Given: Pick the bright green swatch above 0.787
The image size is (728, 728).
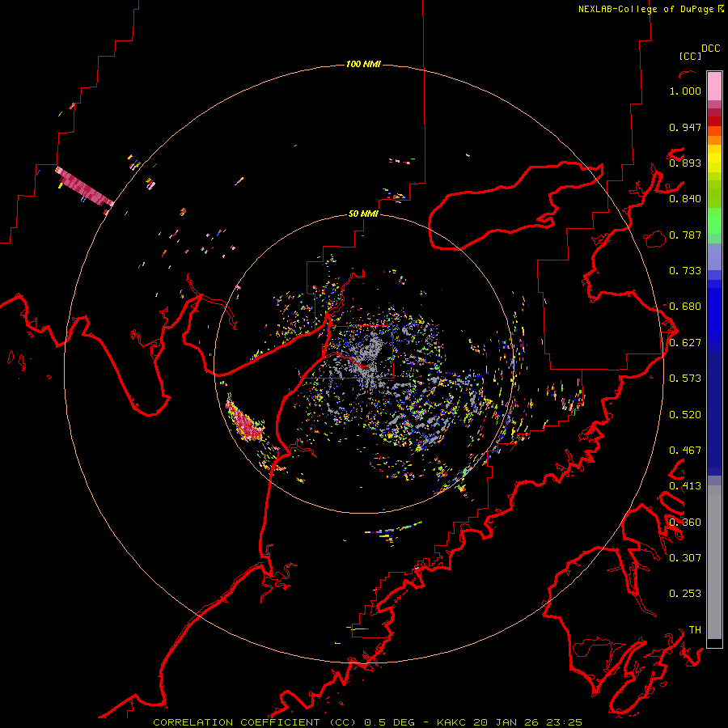Looking at the screenshot, I should [714, 221].
